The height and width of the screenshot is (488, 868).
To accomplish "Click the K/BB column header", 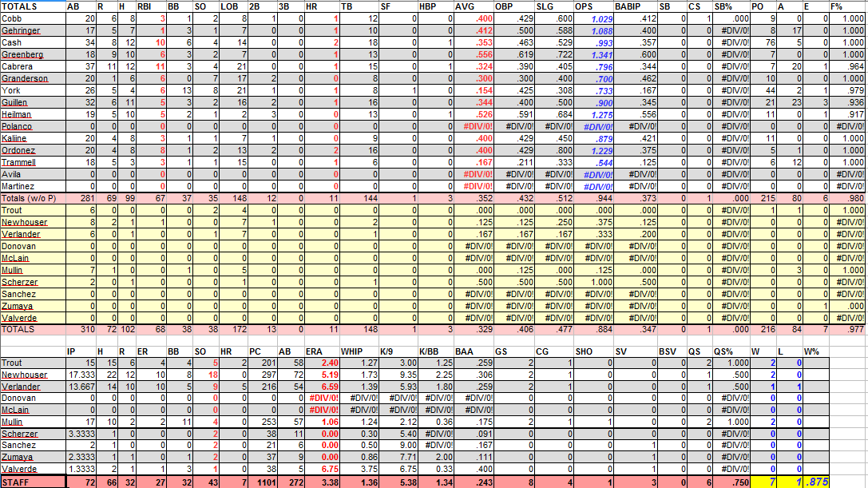I will (x=436, y=351).
